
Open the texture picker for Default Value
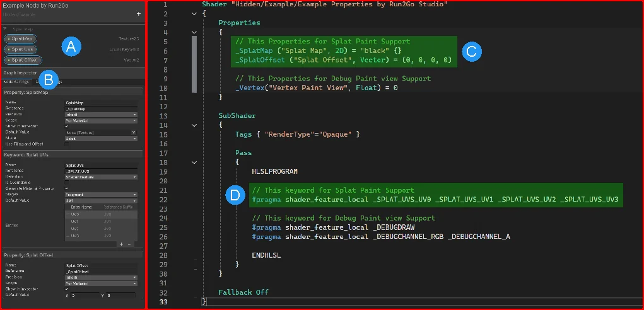(134, 132)
